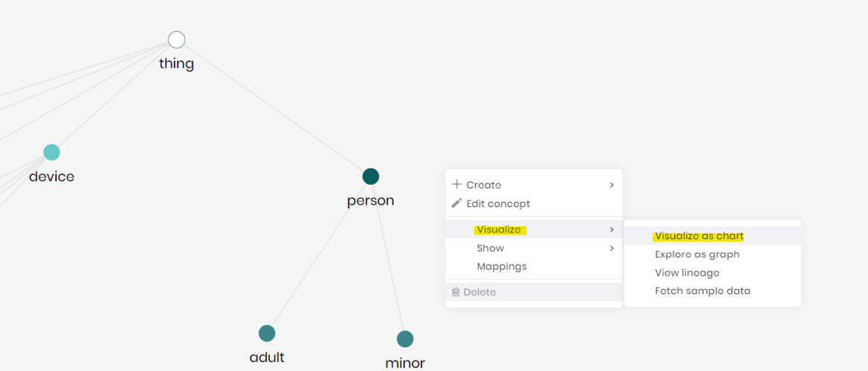Select 'View lineage' option

[x=687, y=273]
